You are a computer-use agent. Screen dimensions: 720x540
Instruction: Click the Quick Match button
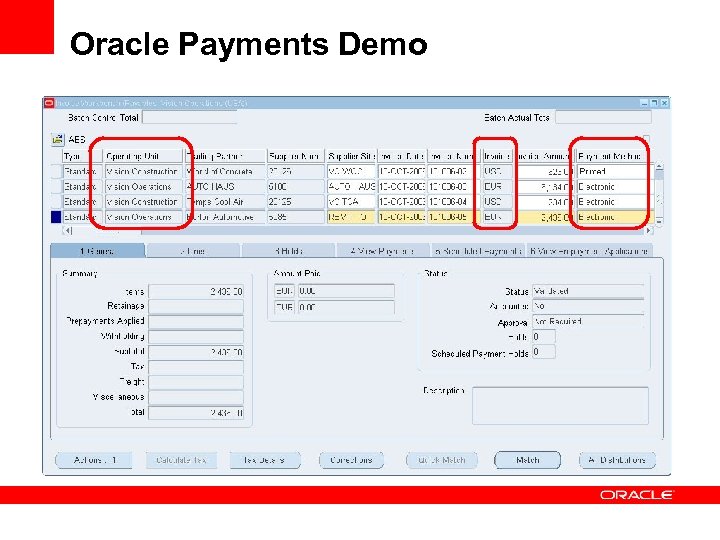click(x=442, y=460)
